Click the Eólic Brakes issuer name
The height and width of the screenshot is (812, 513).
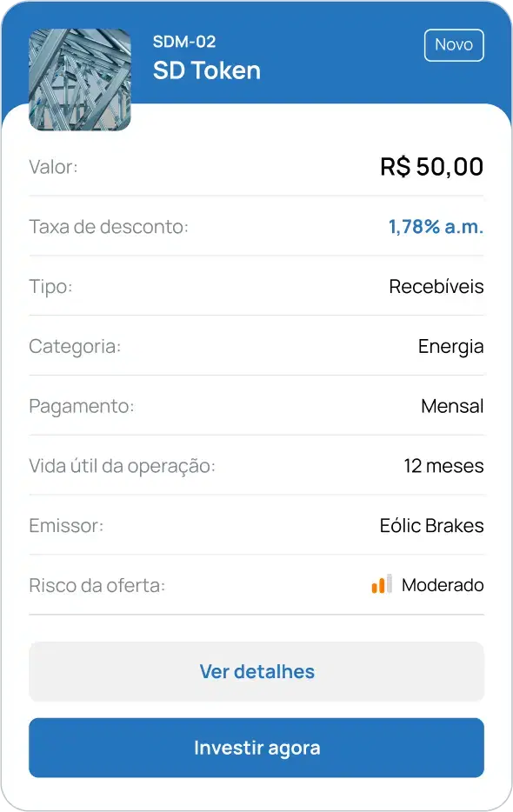click(431, 526)
